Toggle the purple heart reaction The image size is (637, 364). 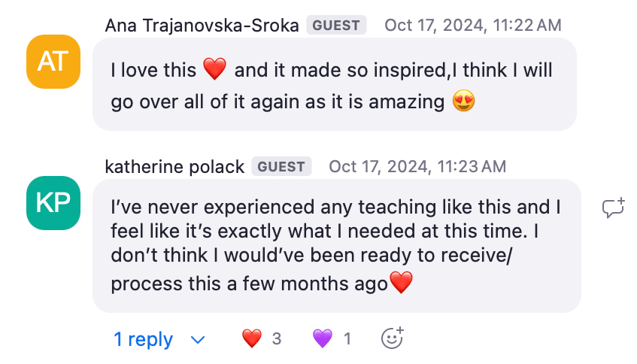click(323, 339)
